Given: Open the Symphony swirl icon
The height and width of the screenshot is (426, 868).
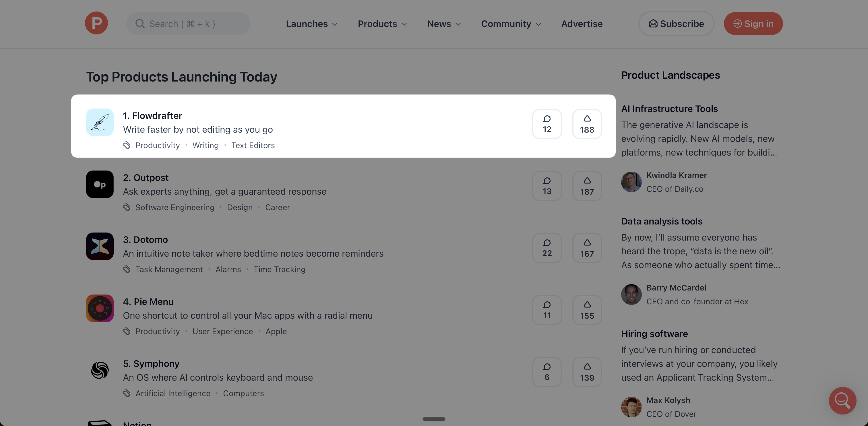Looking at the screenshot, I should pyautogui.click(x=100, y=370).
